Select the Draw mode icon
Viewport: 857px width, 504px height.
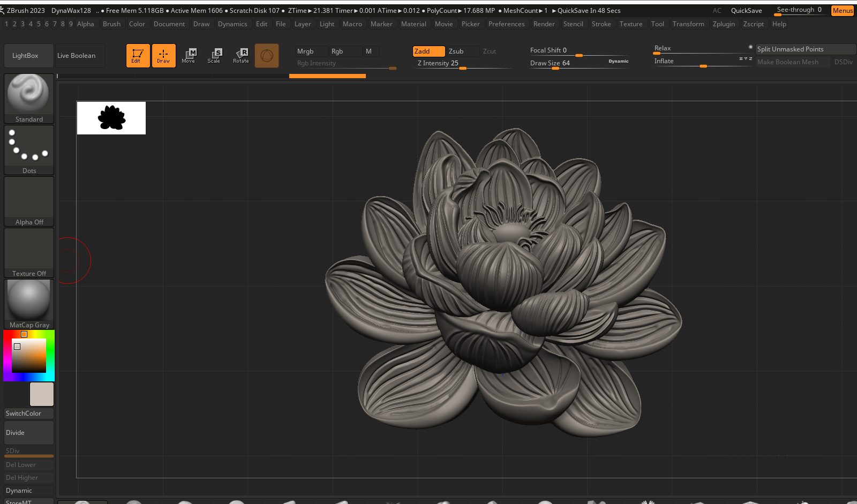click(163, 55)
